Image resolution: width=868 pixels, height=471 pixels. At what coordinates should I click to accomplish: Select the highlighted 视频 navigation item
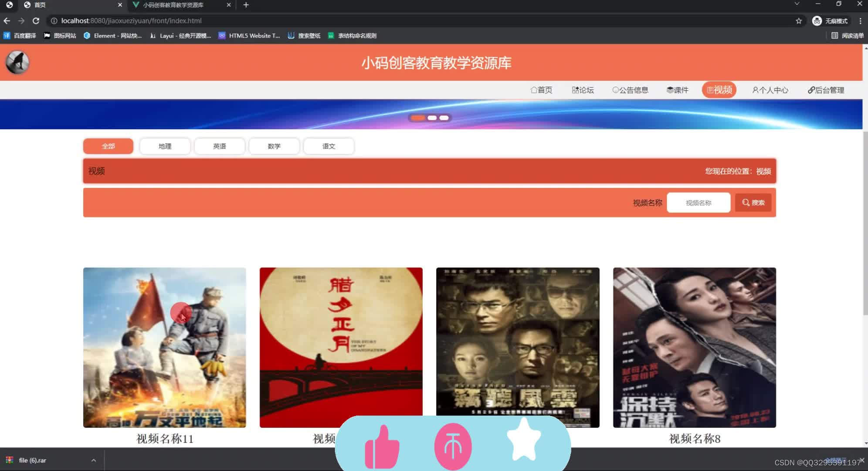point(719,90)
